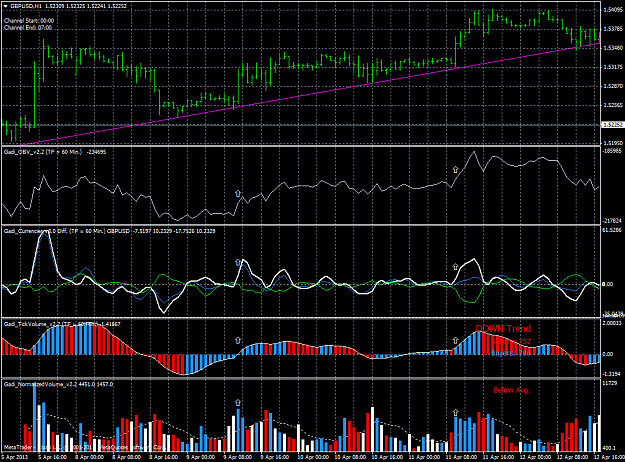Select the magenta trendline on the price chart
Viewport: 625px width, 462px height.
(x=311, y=94)
